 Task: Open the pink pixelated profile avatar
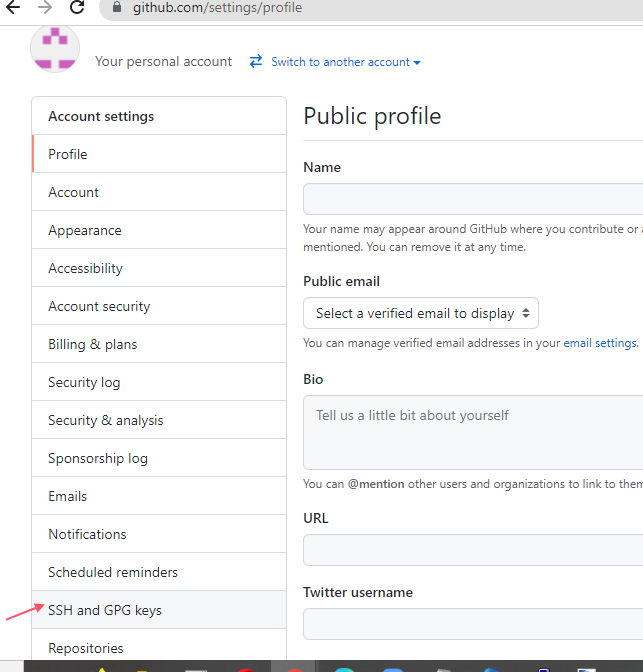click(55, 48)
